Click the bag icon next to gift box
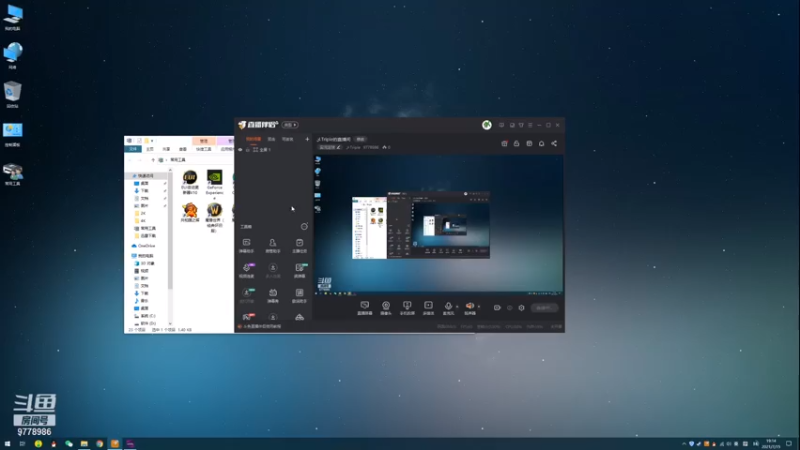 (x=516, y=143)
